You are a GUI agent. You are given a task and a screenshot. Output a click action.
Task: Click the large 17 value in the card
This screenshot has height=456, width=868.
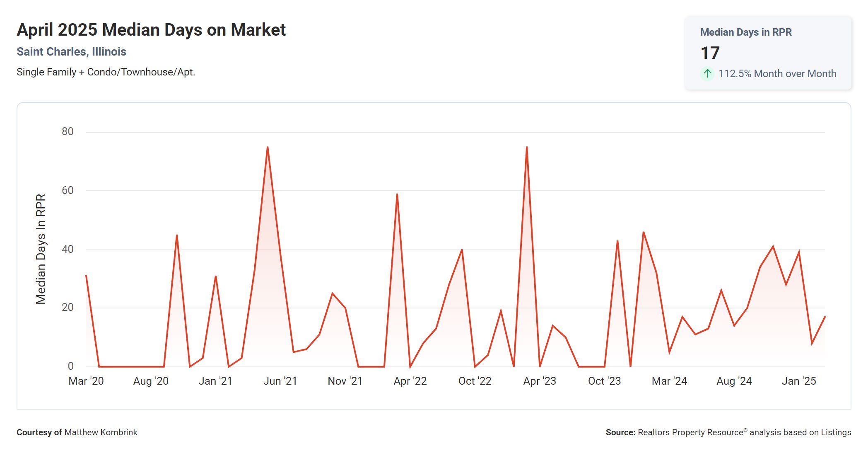(710, 53)
